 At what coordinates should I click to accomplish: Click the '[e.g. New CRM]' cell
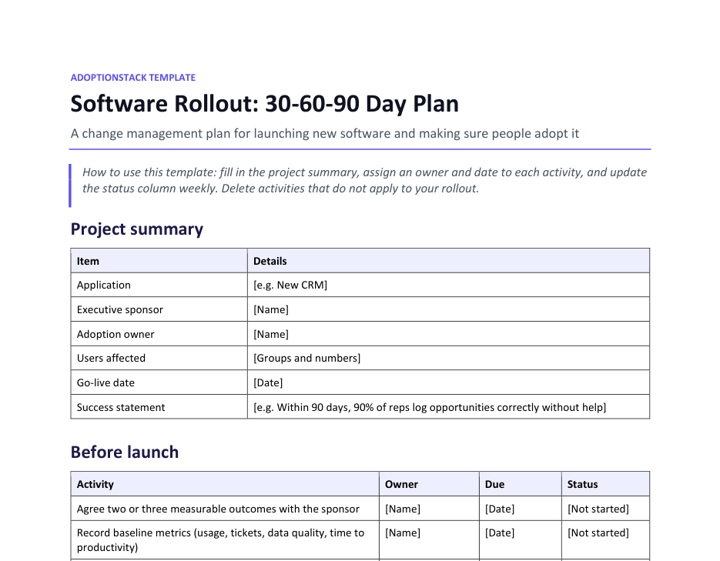click(449, 285)
